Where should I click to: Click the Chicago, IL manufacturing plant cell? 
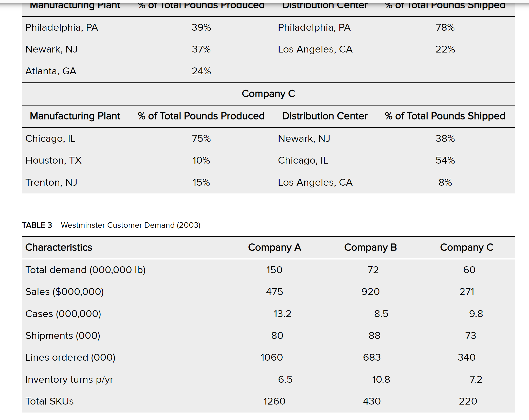tap(50, 139)
